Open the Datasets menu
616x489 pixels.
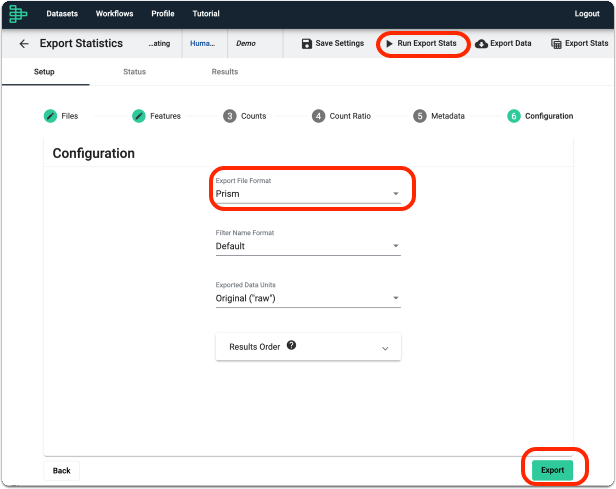(62, 14)
